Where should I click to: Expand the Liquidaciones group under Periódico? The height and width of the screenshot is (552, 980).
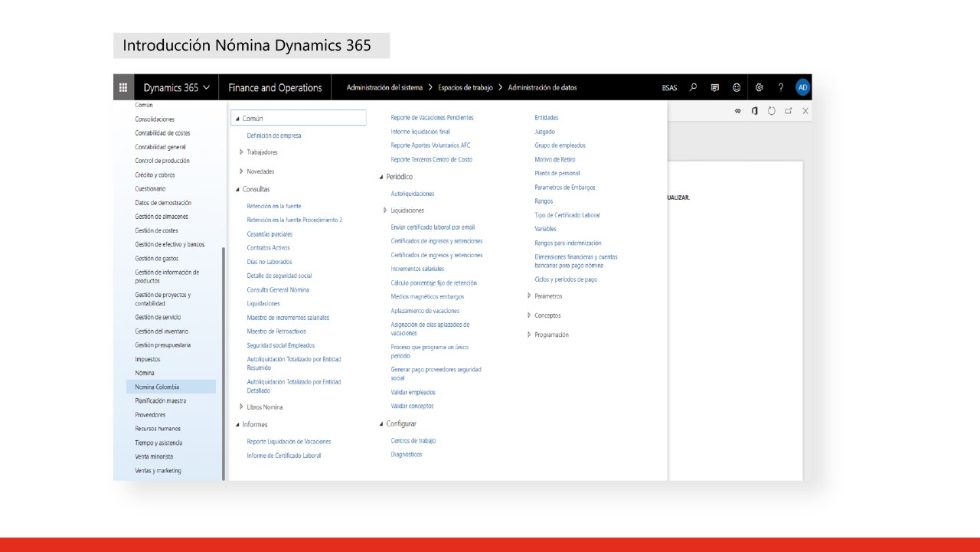385,210
